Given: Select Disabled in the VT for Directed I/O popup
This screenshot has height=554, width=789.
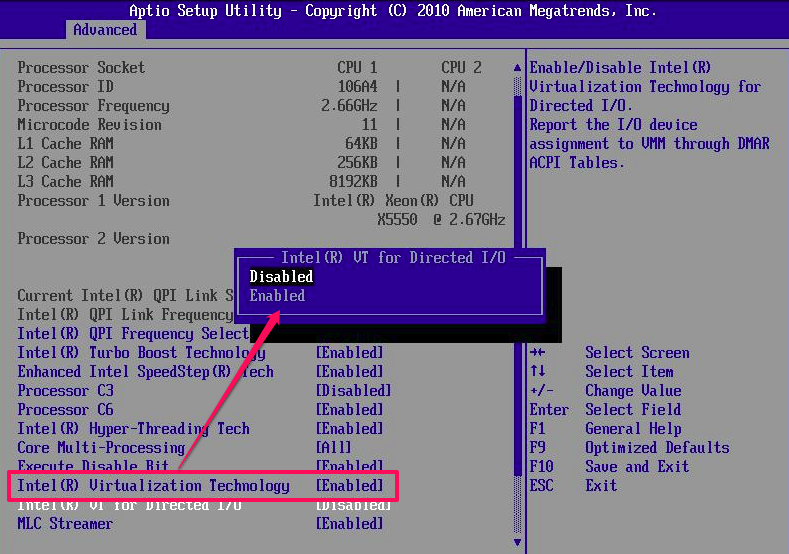Looking at the screenshot, I should 281,276.
